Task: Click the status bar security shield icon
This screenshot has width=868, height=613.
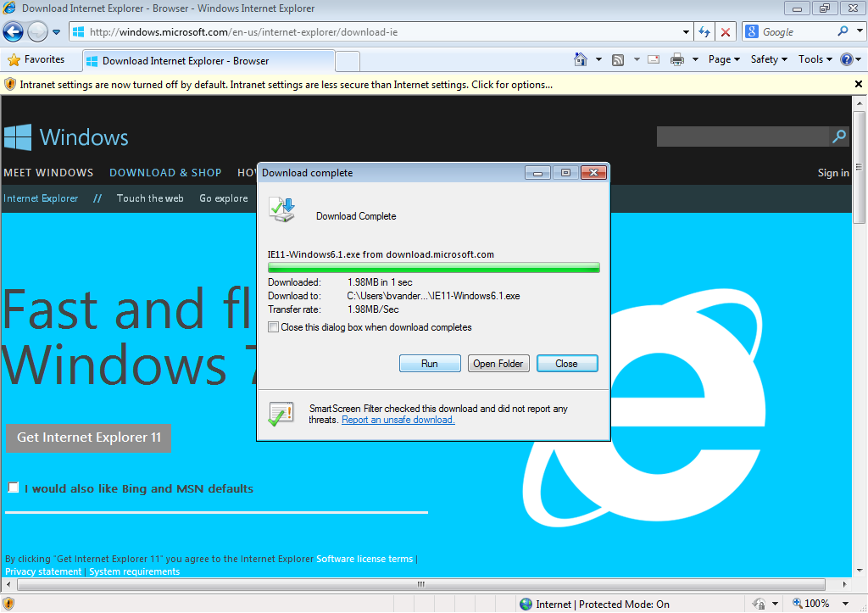Action: (x=8, y=604)
